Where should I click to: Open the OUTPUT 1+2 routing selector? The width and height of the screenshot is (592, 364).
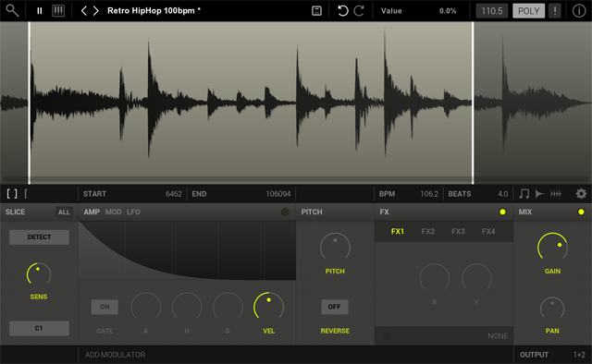552,355
